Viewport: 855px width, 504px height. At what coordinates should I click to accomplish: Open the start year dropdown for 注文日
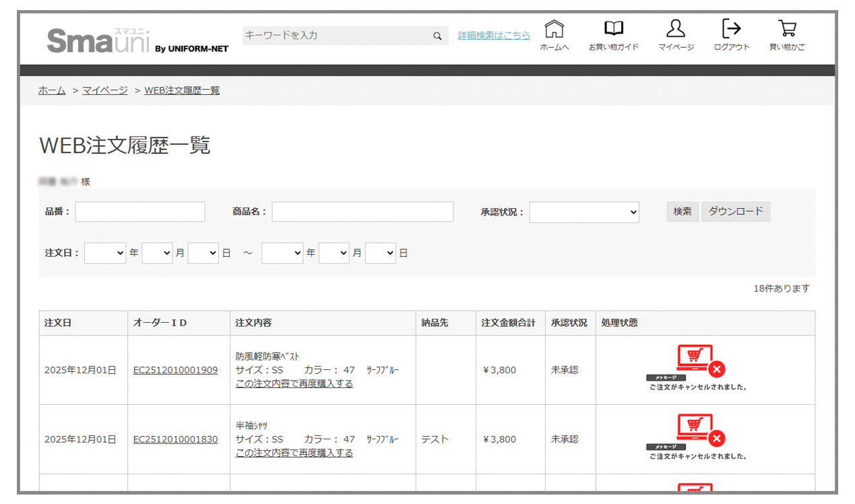[x=105, y=253]
